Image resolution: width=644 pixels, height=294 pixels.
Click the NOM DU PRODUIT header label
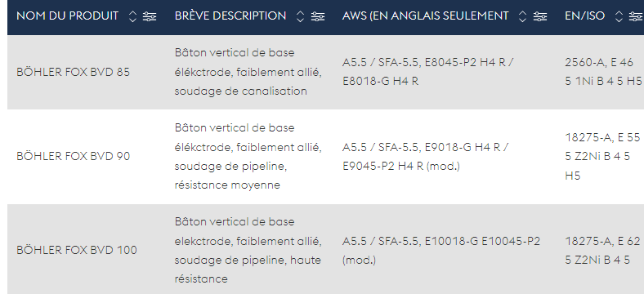[x=67, y=16]
